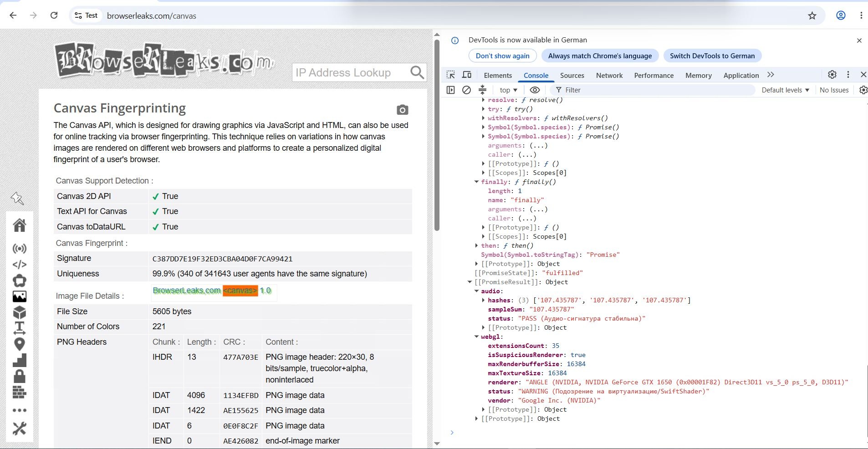Open the top JavaScript context dropdown
The height and width of the screenshot is (449, 868).
tap(508, 90)
